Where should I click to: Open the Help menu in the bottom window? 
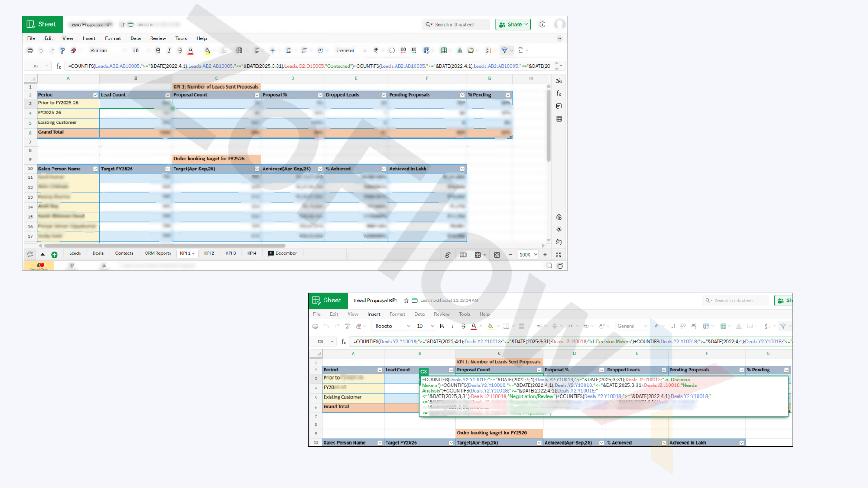(485, 314)
